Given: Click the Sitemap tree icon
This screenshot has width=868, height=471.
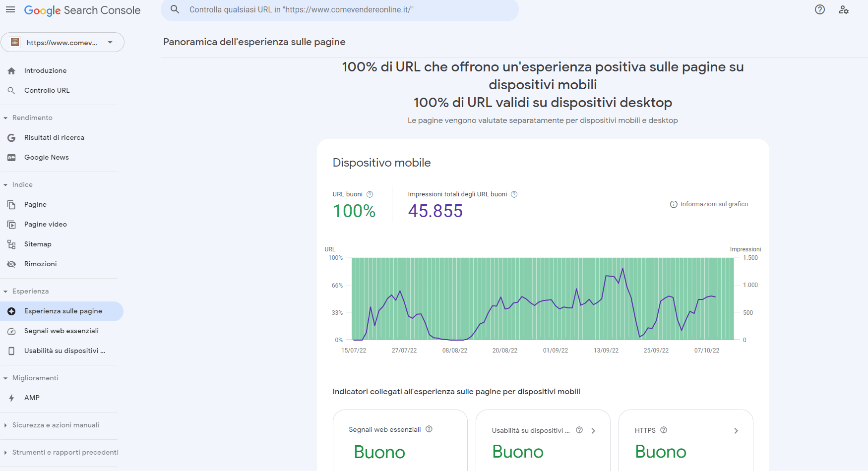Looking at the screenshot, I should (11, 244).
